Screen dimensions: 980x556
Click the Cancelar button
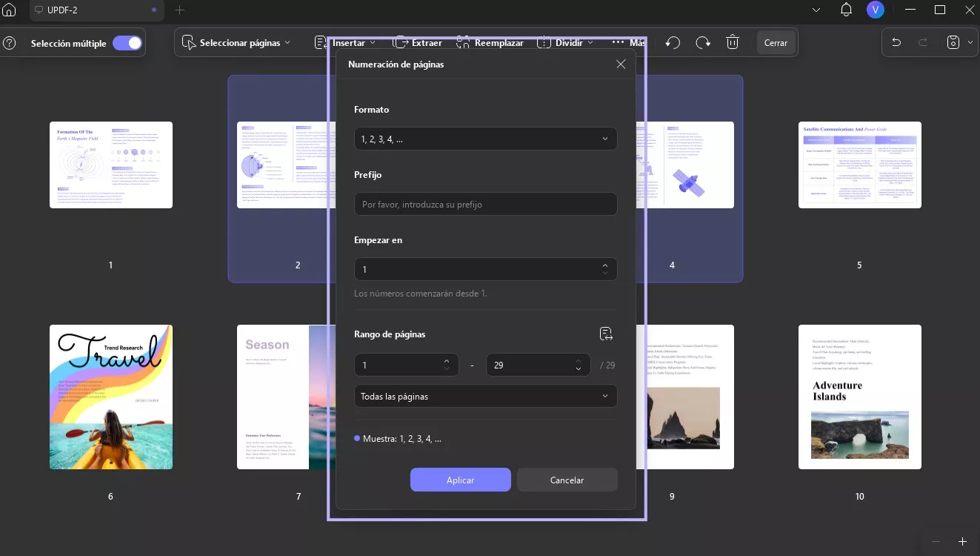tap(567, 480)
